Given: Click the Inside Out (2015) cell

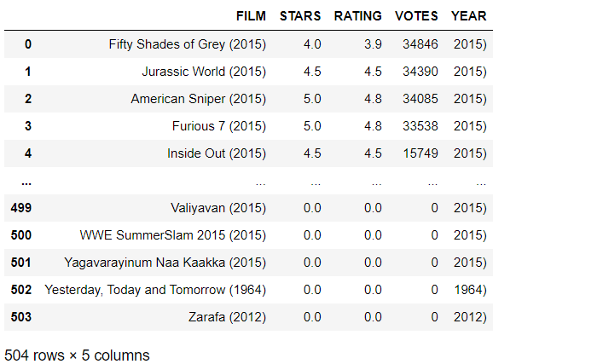Looking at the screenshot, I should coord(217,153).
